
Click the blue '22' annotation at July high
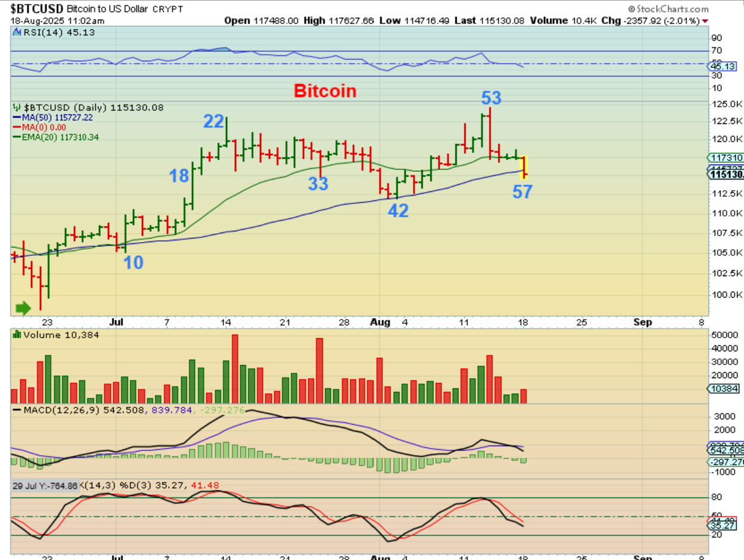213,121
